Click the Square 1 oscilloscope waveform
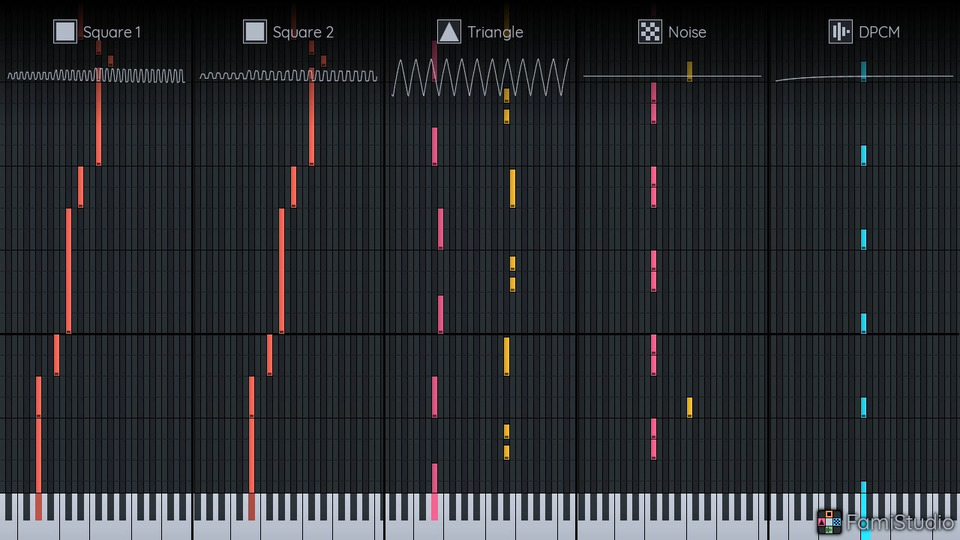 (96, 75)
